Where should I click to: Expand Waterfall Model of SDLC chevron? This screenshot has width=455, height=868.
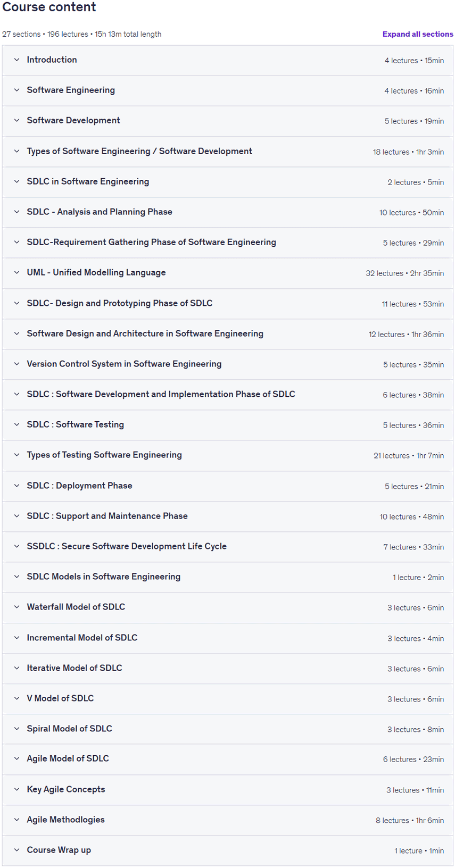(x=16, y=607)
